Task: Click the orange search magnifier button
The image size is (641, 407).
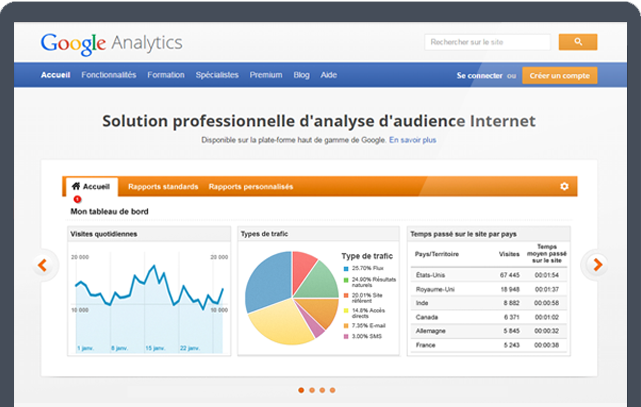Action: coord(578,42)
